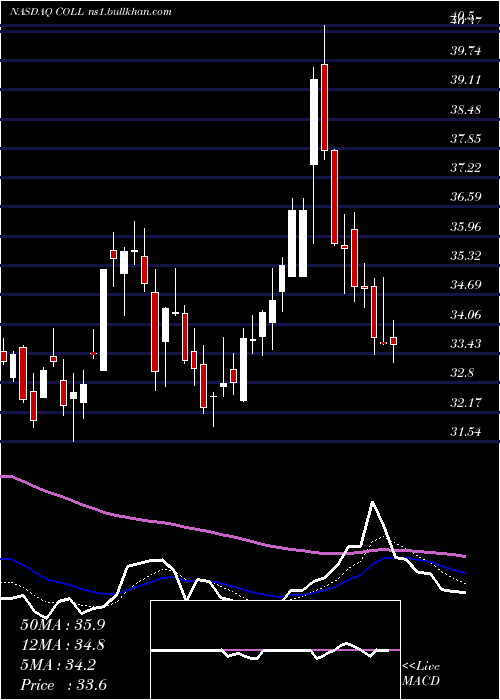Click the Price : 33.6 readout
This screenshot has height=700, width=500.
pyautogui.click(x=63, y=685)
